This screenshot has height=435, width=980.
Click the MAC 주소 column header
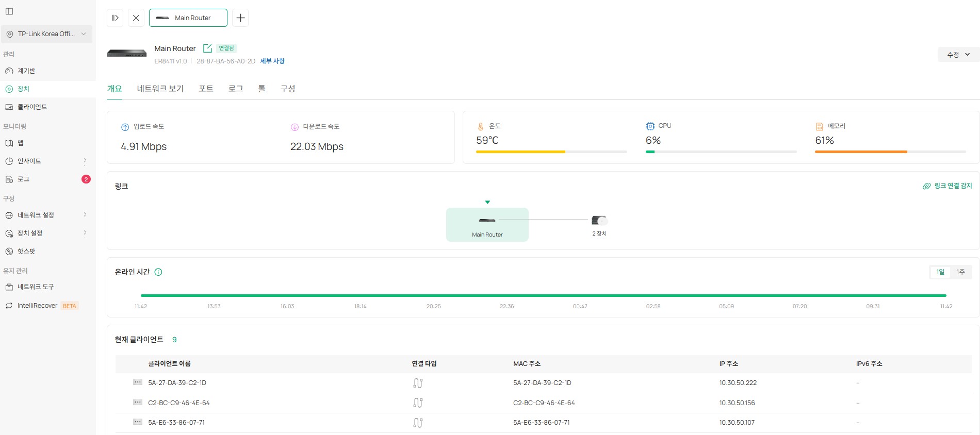(x=527, y=364)
